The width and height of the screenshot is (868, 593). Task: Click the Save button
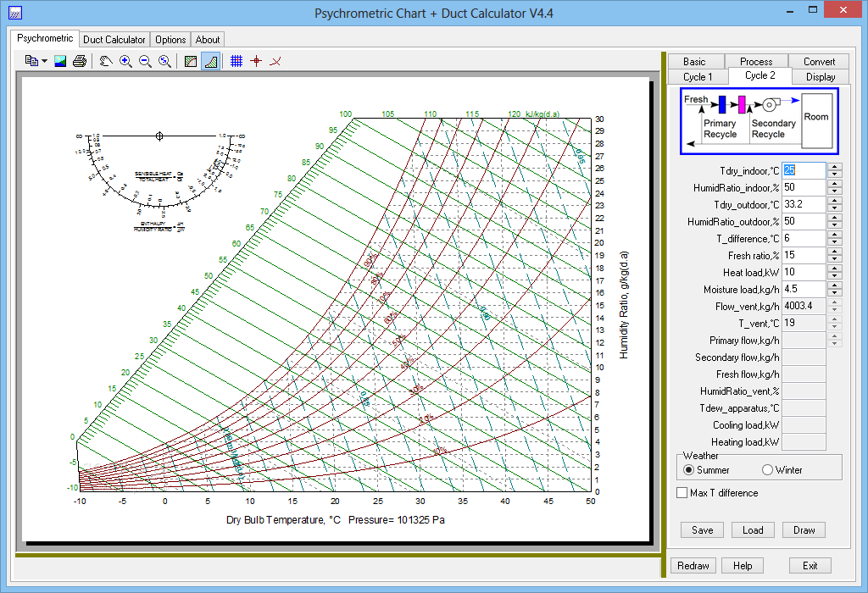[x=702, y=530]
